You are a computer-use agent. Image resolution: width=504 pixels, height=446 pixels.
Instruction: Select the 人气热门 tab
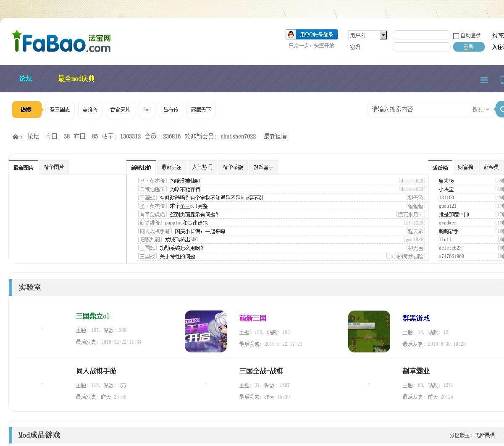[x=202, y=167]
